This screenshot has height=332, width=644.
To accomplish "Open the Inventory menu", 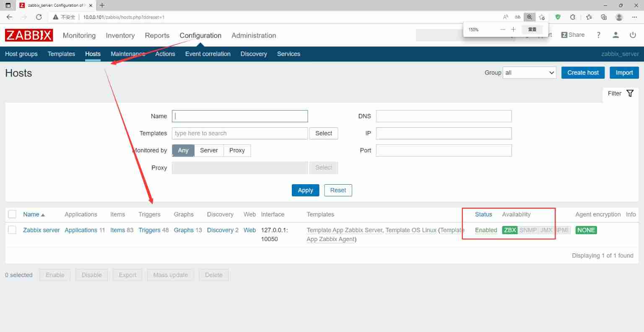I will [120, 36].
